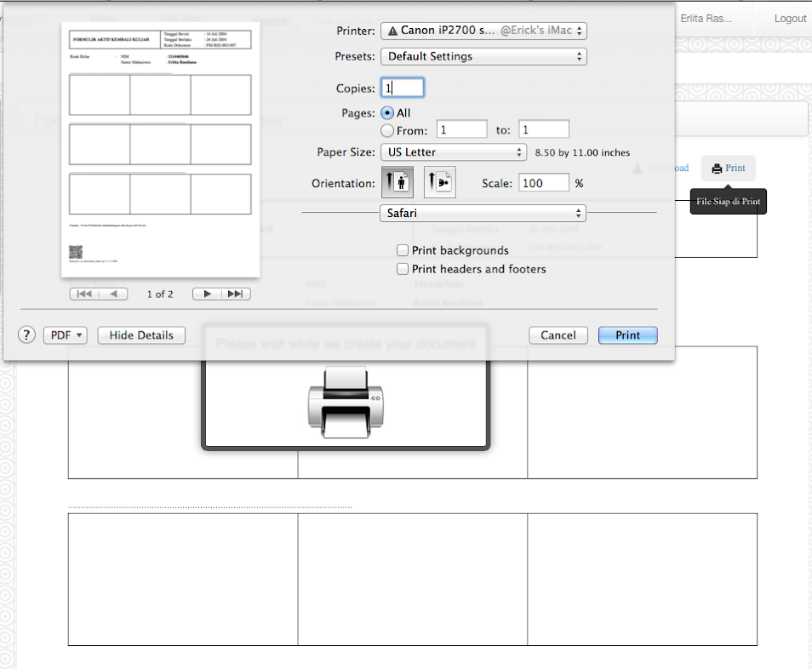The width and height of the screenshot is (812, 669).
Task: Open print dialog help
Action: [26, 335]
